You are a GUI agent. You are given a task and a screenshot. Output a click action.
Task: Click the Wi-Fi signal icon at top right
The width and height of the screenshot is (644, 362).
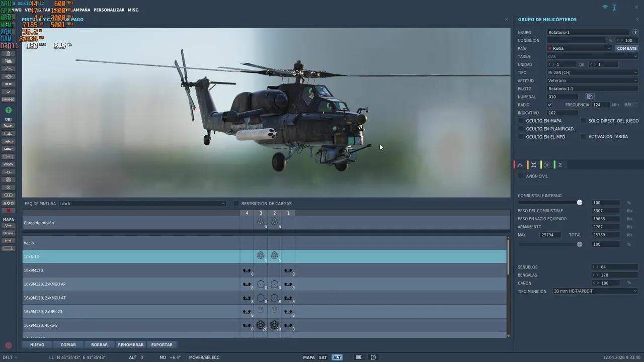click(x=605, y=8)
